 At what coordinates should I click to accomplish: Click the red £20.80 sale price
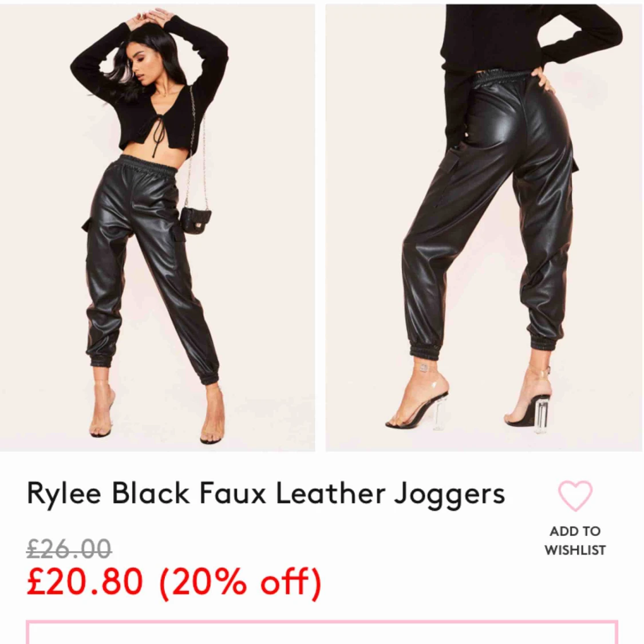coord(85,581)
